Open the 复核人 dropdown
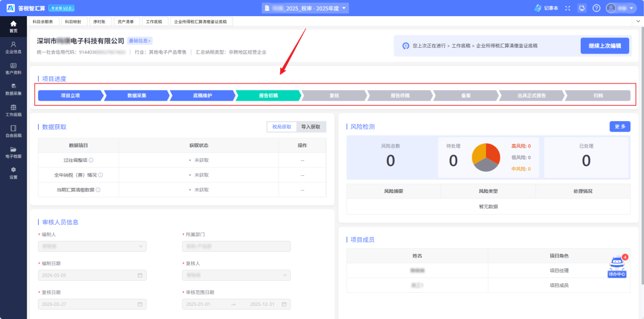This screenshot has height=319, width=644. (x=236, y=275)
